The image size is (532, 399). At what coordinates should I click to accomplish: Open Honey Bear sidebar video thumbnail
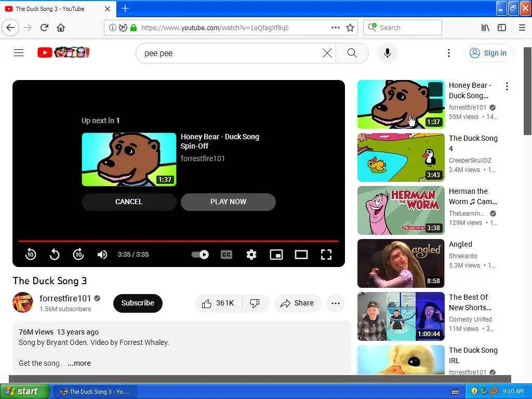coord(401,104)
